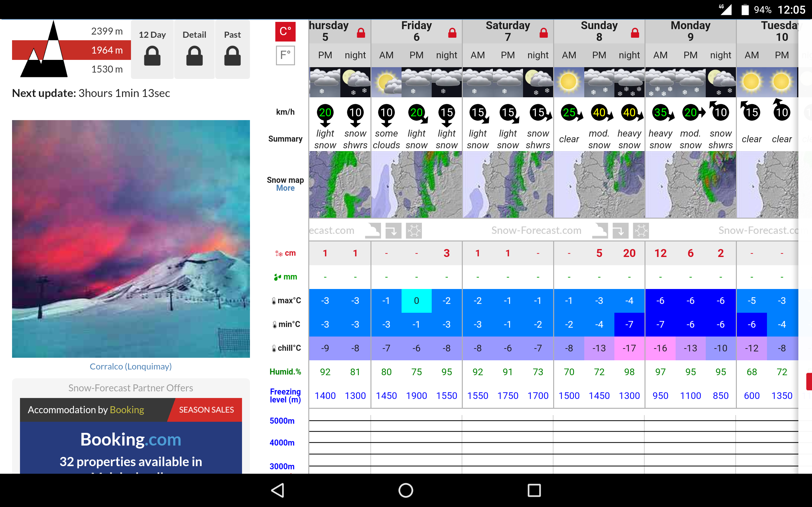Click the Sunday night 40 km/h wind icon

click(x=630, y=113)
